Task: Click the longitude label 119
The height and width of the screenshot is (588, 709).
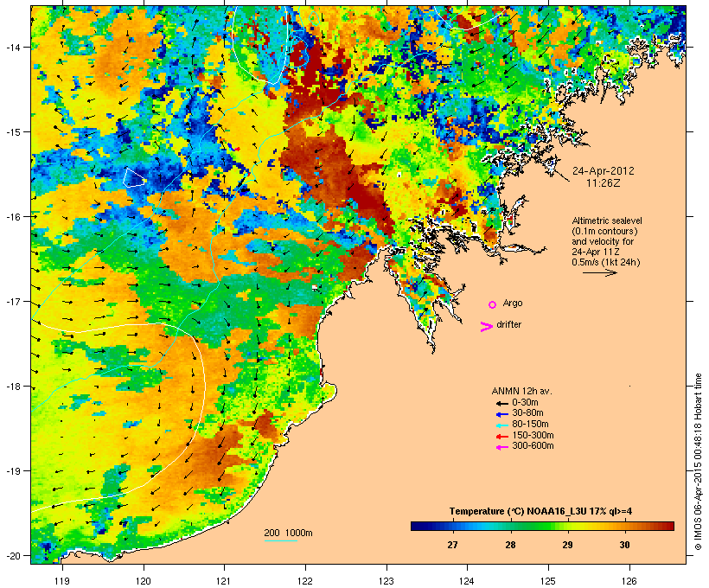Action: 62,581
